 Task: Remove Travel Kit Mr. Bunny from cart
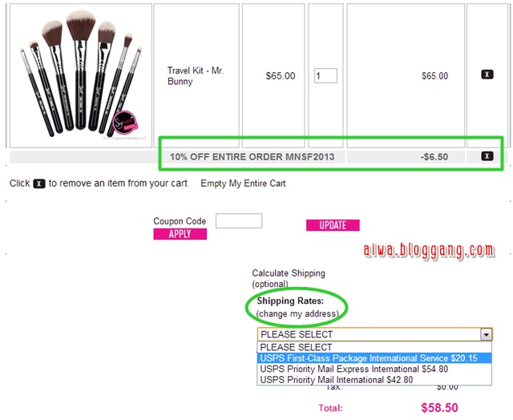coord(487,75)
